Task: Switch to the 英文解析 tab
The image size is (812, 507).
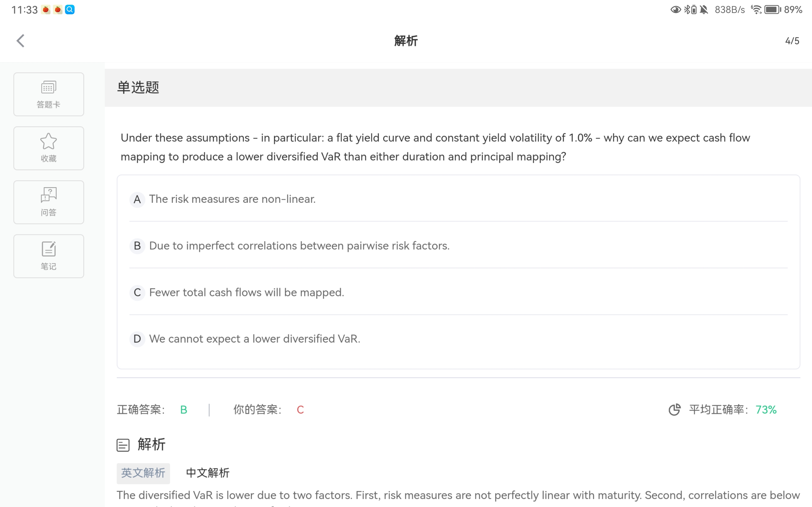Action: (143, 473)
